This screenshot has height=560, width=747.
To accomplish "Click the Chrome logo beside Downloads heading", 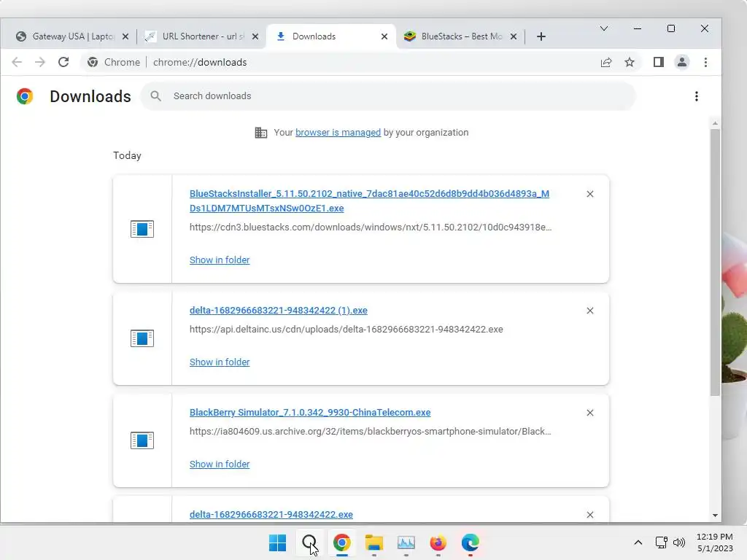I will (x=24, y=96).
